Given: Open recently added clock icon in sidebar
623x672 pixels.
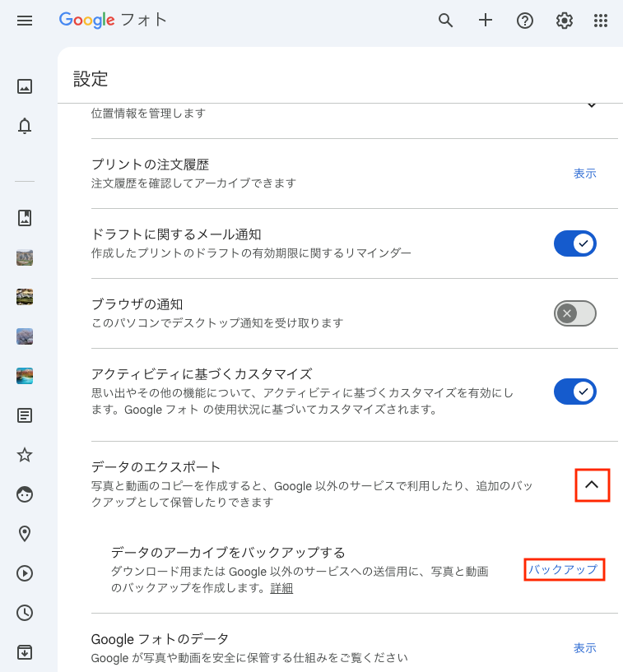Looking at the screenshot, I should (25, 613).
